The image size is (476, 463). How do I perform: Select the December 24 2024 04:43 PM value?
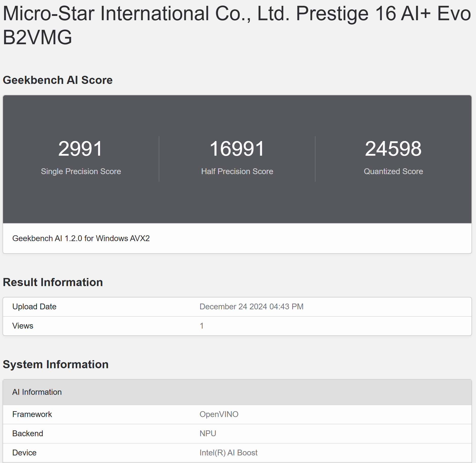click(x=252, y=307)
